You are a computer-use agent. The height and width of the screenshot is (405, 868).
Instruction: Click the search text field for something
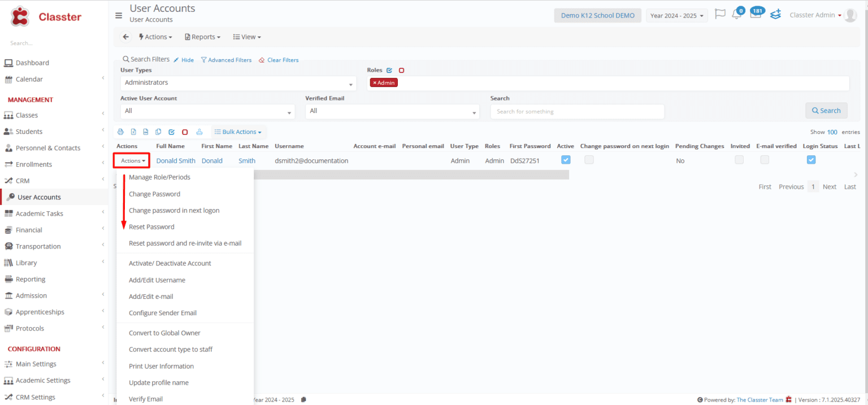tap(576, 111)
